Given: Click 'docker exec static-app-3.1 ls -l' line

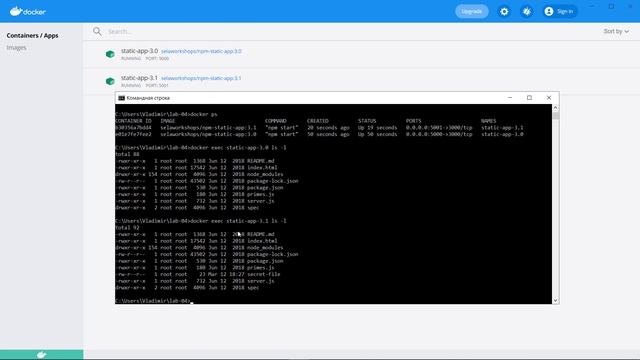Looking at the screenshot, I should click(x=201, y=221).
